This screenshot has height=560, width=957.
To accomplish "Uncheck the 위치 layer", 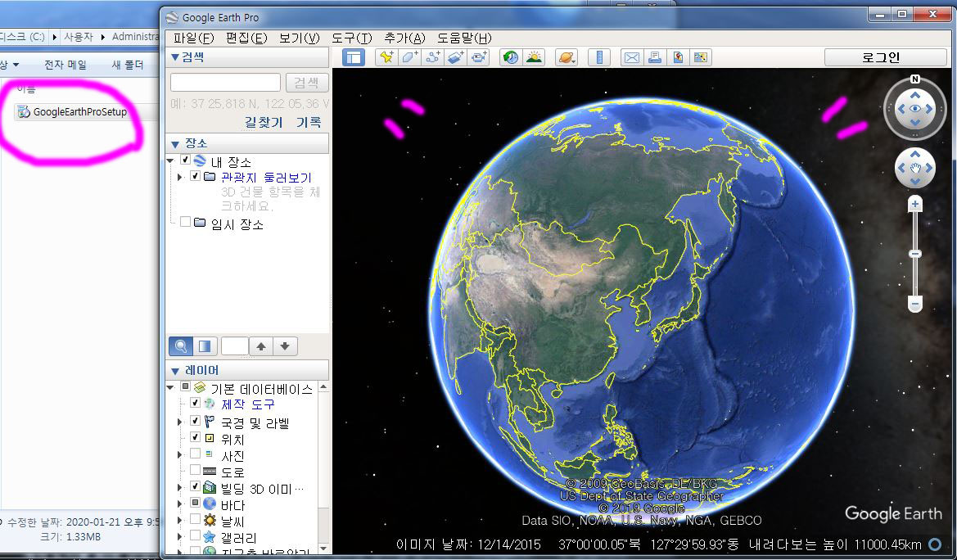I will (196, 437).
